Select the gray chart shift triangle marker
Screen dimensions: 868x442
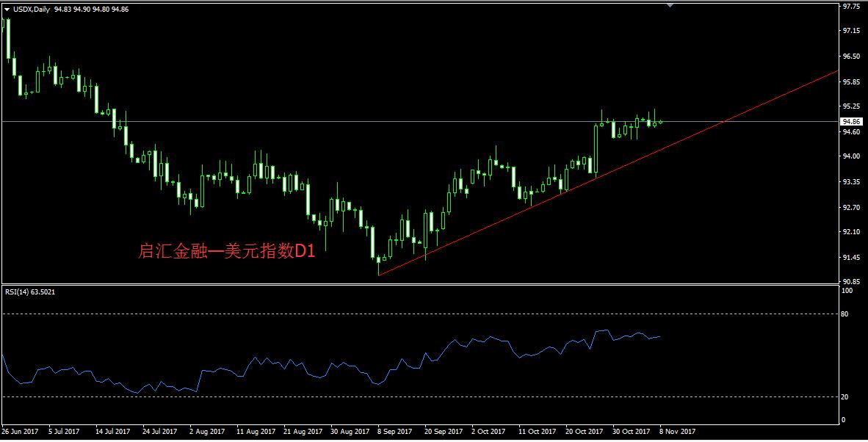tap(670, 5)
